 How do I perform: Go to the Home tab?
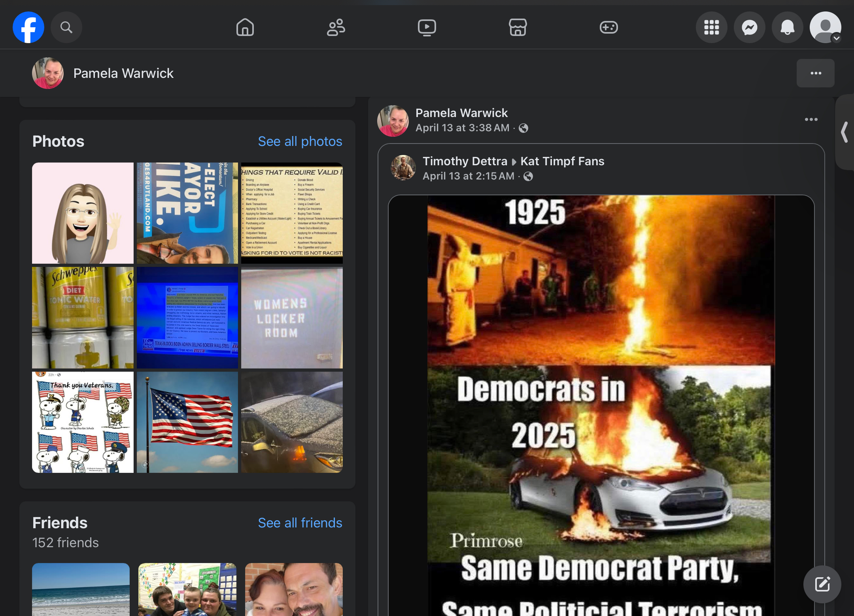[245, 27]
